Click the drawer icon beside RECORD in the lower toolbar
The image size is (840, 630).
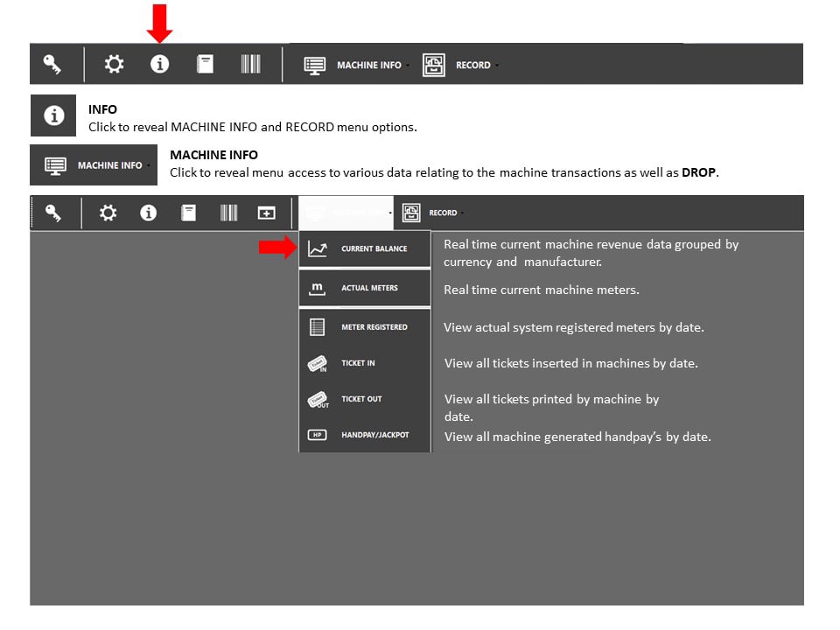(x=411, y=213)
